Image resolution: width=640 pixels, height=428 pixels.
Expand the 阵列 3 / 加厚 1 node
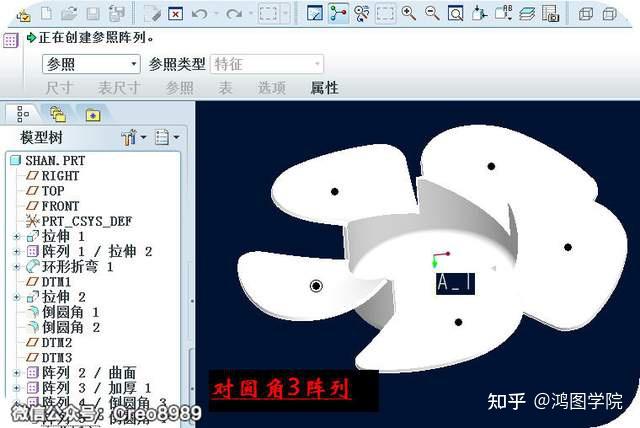coord(17,388)
